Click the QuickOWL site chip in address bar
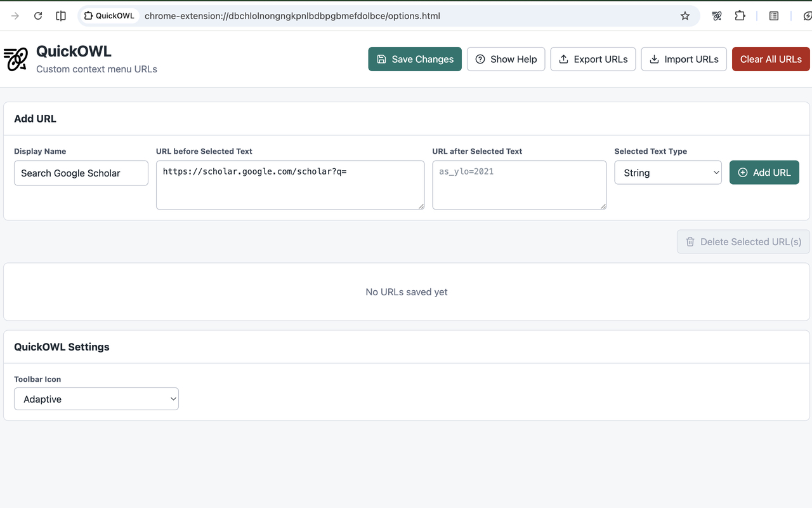This screenshot has width=812, height=508. (x=110, y=16)
